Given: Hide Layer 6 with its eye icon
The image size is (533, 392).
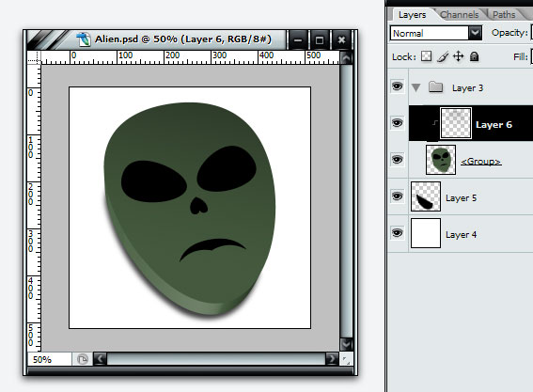Looking at the screenshot, I should click(397, 122).
